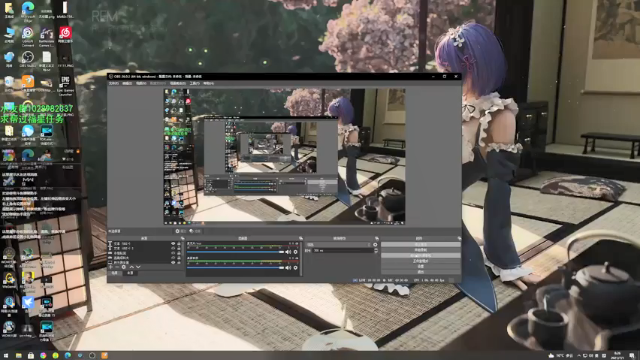This screenshot has width=640, height=360.
Task: Lock the first source in the list
Action: (x=179, y=244)
